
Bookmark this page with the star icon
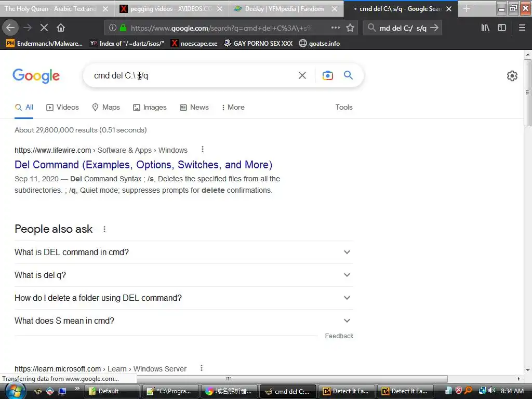350,28
